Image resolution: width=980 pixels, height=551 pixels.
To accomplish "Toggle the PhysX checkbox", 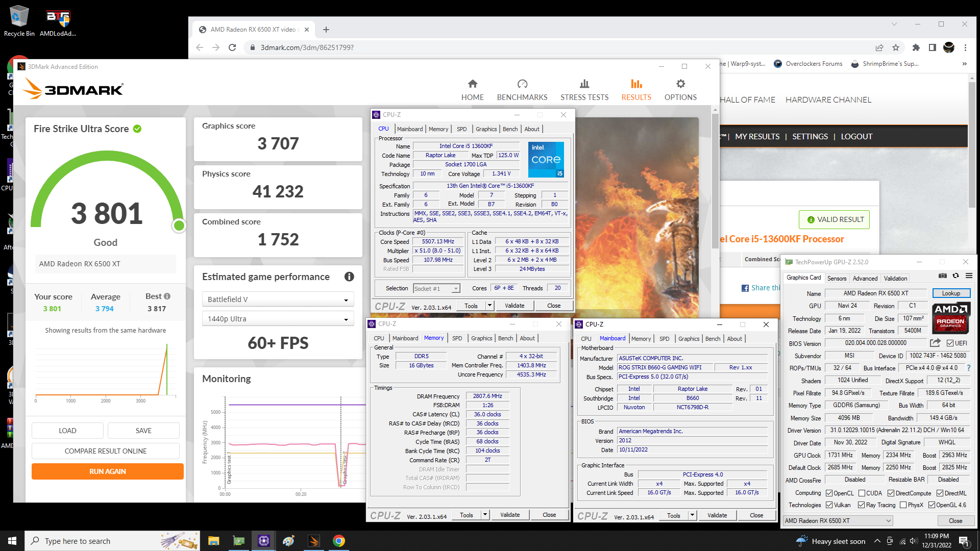I will click(x=903, y=505).
